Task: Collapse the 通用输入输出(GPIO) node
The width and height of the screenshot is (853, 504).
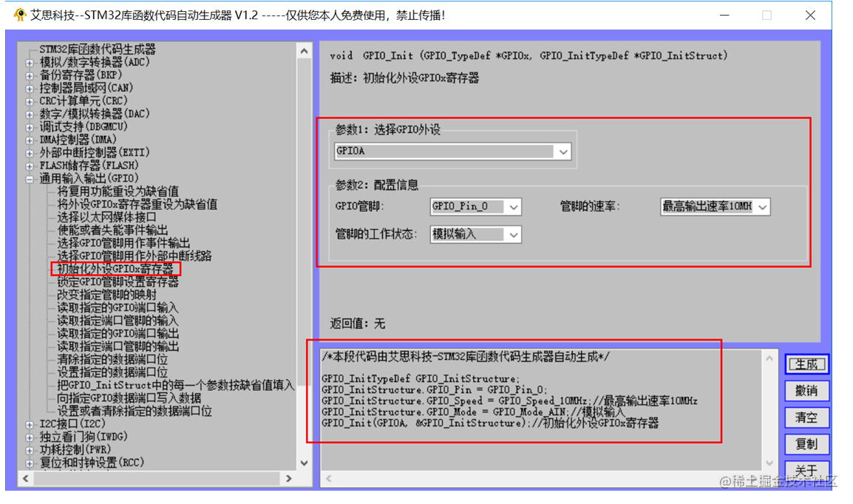Action: pyautogui.click(x=30, y=180)
